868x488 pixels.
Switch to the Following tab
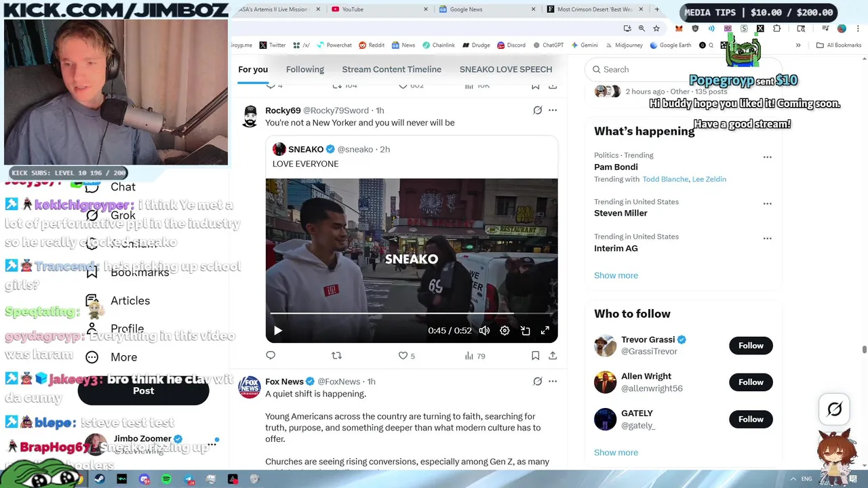(x=305, y=69)
